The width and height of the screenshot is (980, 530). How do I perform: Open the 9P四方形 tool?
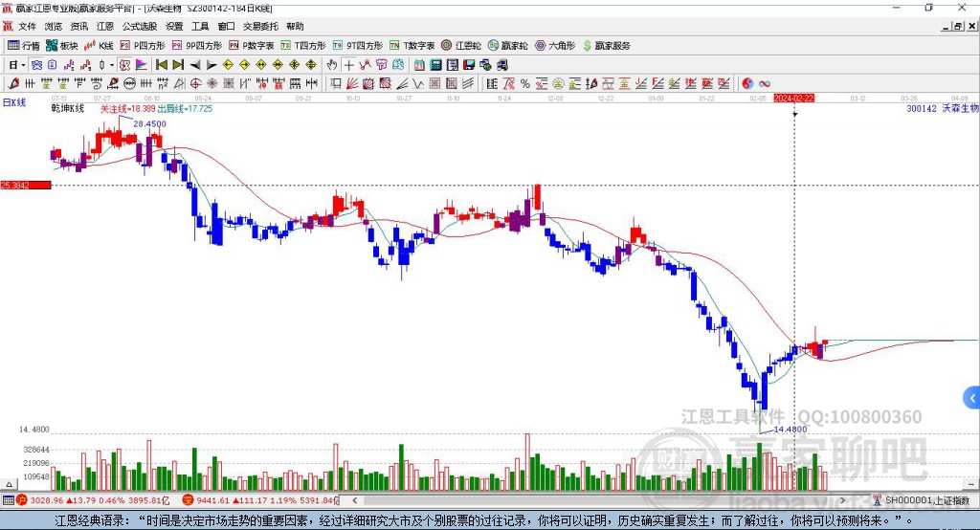(197, 46)
